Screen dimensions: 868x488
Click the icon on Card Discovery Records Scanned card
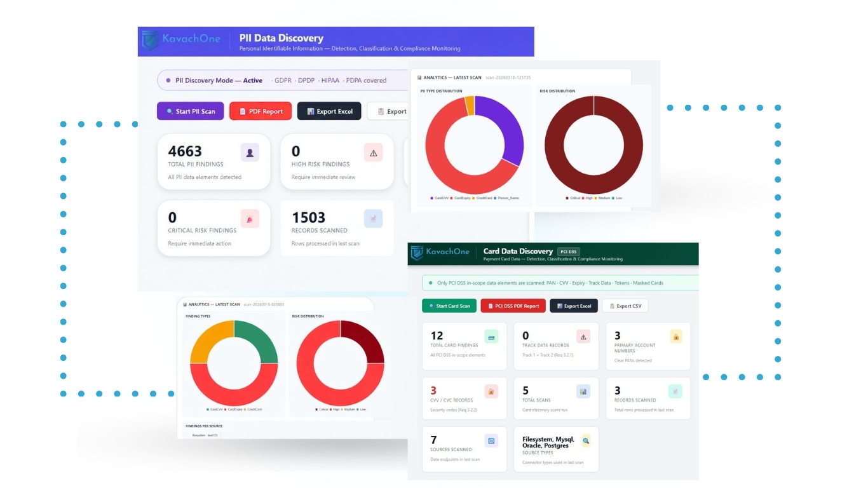(675, 391)
